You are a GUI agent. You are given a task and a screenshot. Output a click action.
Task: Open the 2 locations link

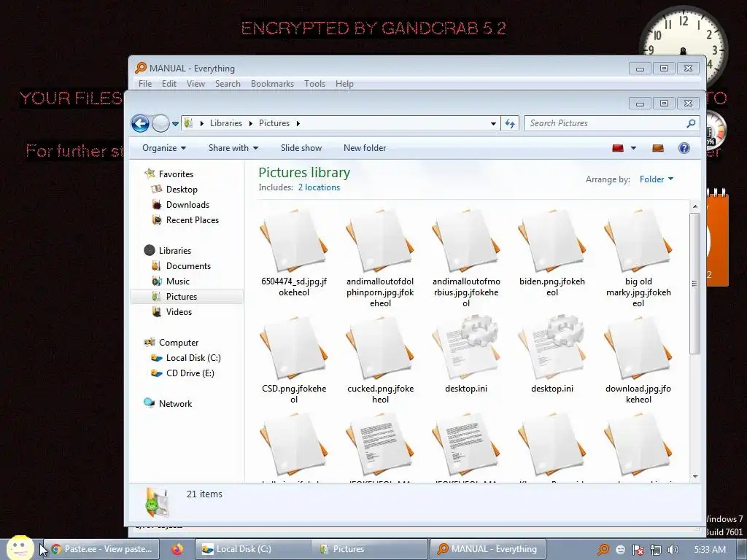pos(319,187)
